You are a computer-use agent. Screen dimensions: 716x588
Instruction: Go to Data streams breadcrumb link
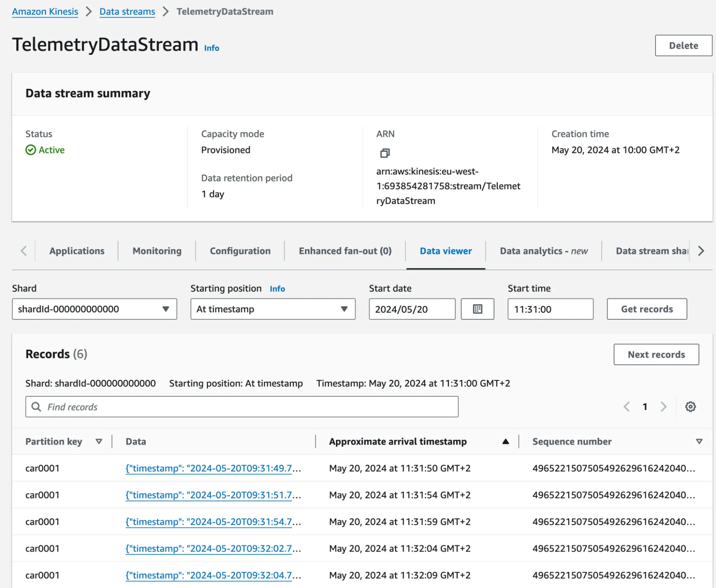coord(127,11)
